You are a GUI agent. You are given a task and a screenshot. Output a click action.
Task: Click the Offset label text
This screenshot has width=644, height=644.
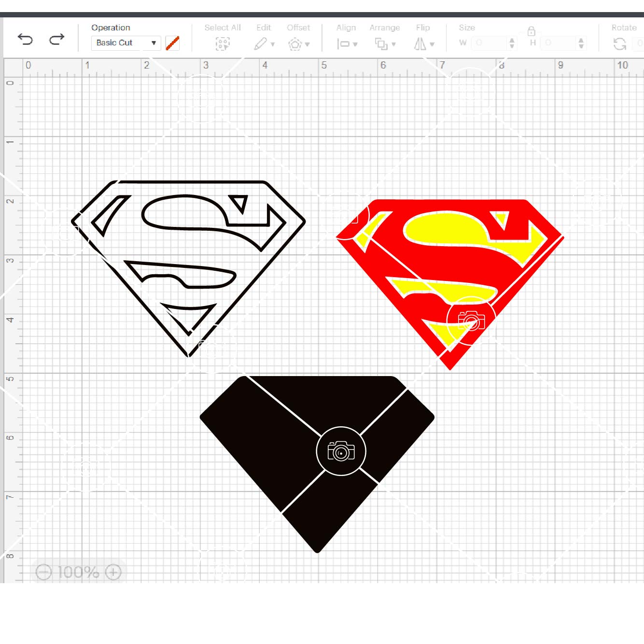(298, 28)
